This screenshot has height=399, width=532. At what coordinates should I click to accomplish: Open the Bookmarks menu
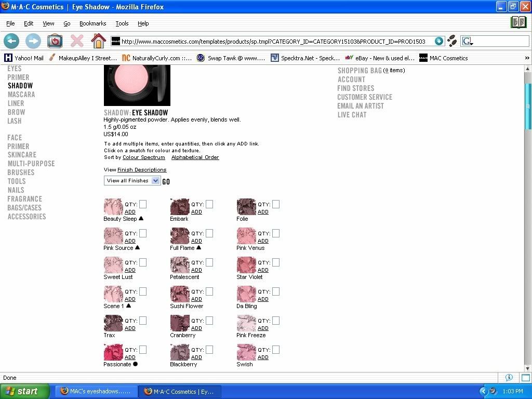point(92,23)
